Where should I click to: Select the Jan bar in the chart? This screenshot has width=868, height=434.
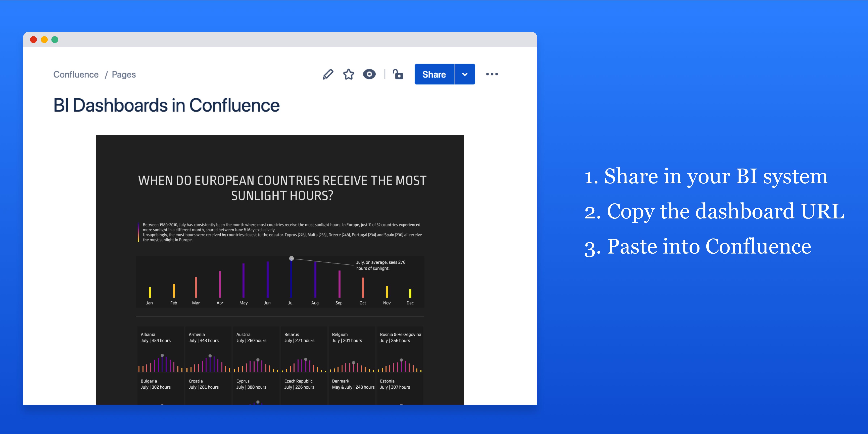coord(150,292)
